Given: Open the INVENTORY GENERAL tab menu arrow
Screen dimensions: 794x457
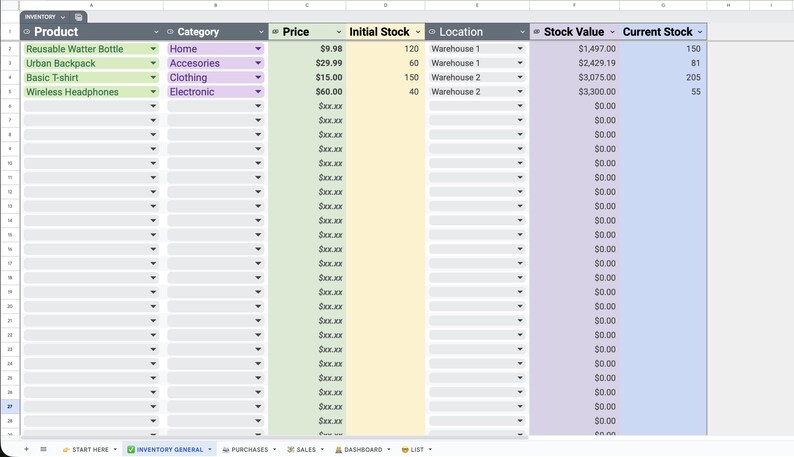Looking at the screenshot, I should click(x=210, y=449).
